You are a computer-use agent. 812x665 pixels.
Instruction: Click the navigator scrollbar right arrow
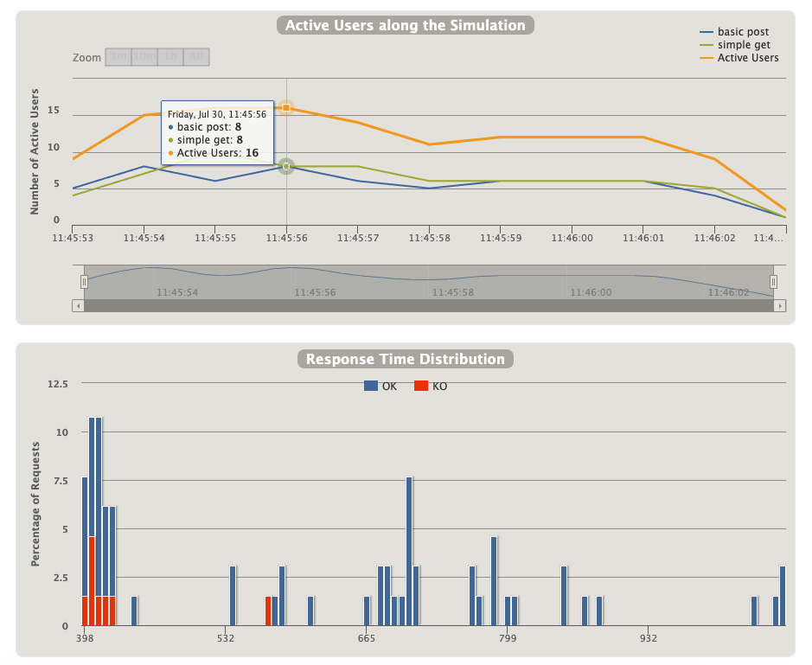click(780, 305)
